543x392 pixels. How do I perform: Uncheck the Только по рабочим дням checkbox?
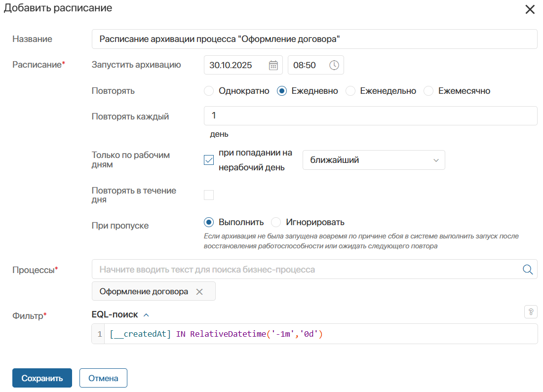209,160
